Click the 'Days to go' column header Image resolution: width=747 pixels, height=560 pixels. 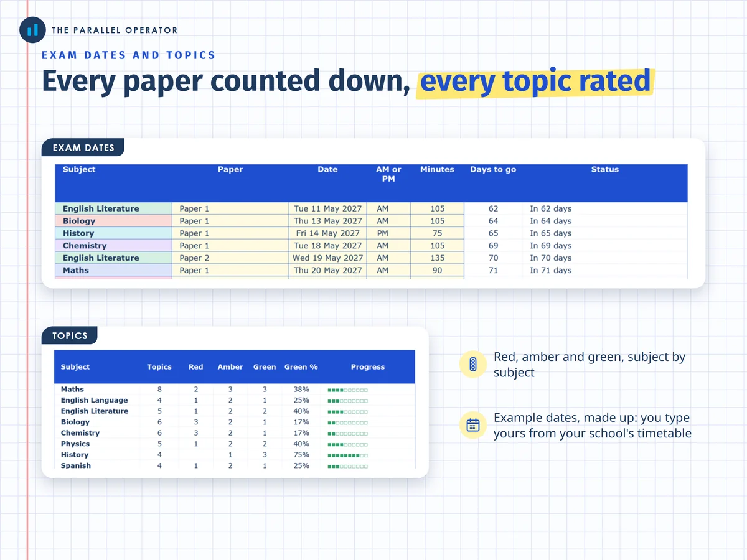click(493, 169)
